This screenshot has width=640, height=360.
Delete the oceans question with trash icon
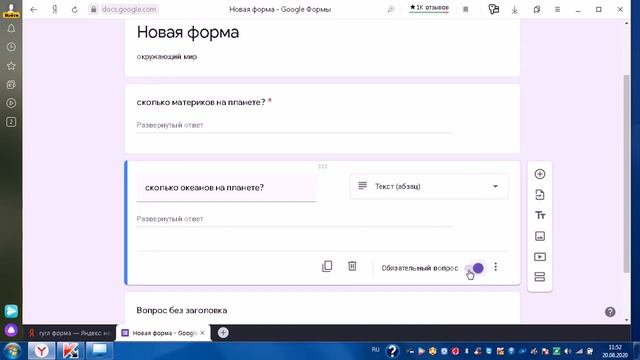coord(352,266)
